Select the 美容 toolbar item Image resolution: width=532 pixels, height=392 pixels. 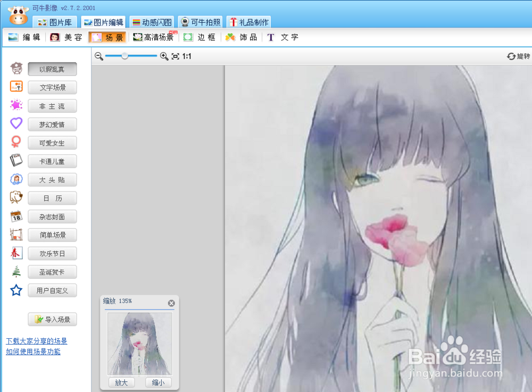(x=66, y=37)
